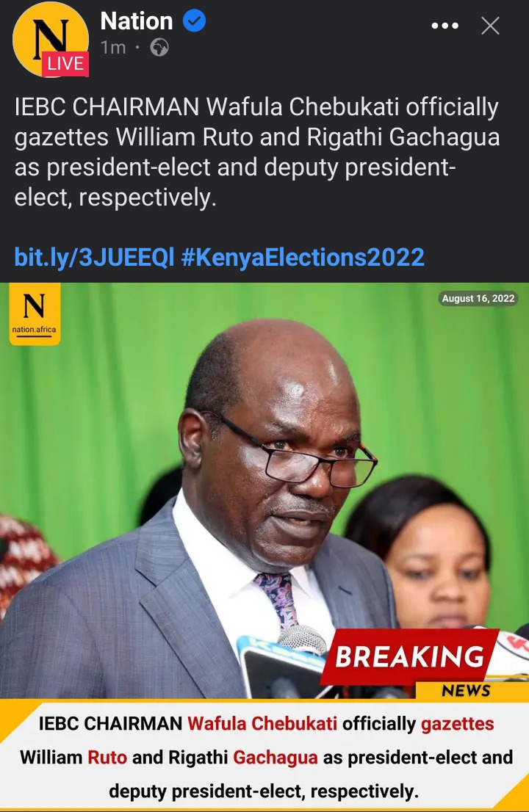529x812 pixels.
Task: Open the #KenyaElections2022 hashtag
Action: tap(303, 258)
